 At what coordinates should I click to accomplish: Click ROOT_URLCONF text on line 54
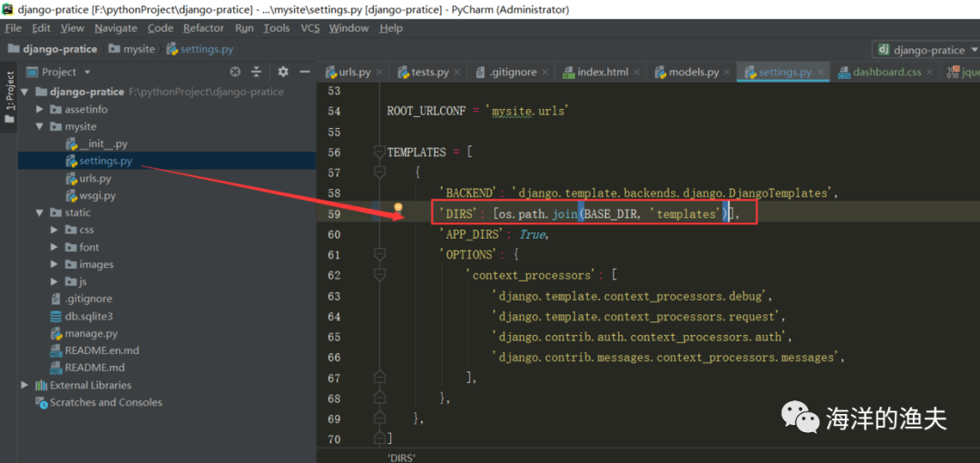(x=426, y=112)
